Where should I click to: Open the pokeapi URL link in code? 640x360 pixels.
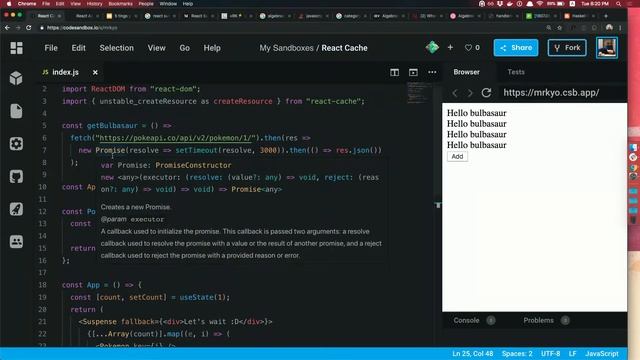click(x=177, y=138)
